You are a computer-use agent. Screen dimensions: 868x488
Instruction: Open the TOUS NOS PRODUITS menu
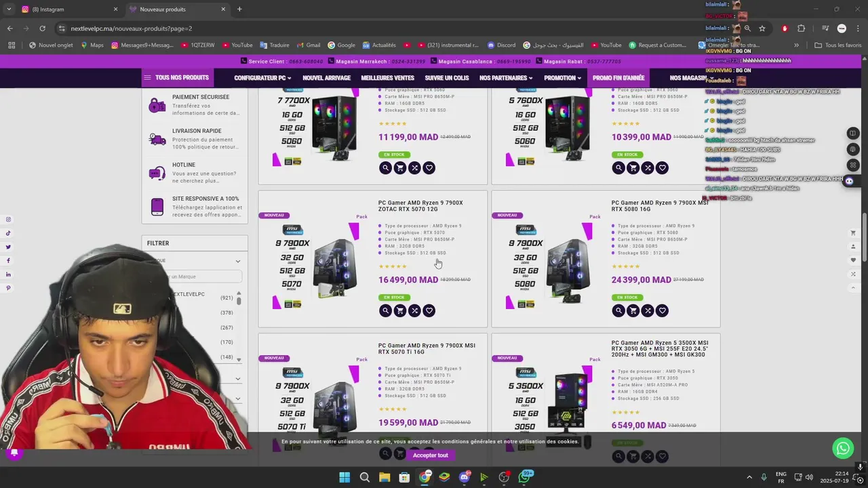pyautogui.click(x=176, y=78)
